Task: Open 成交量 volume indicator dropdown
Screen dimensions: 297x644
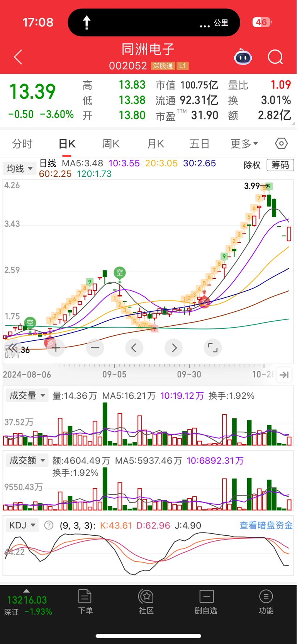Action: click(27, 395)
